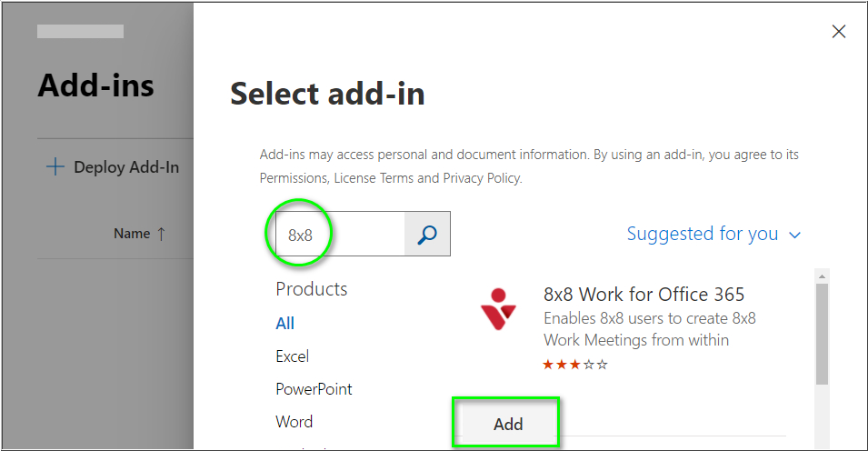Viewport: 868px width, 451px height.
Task: Filter add-ins by Word
Action: point(294,422)
